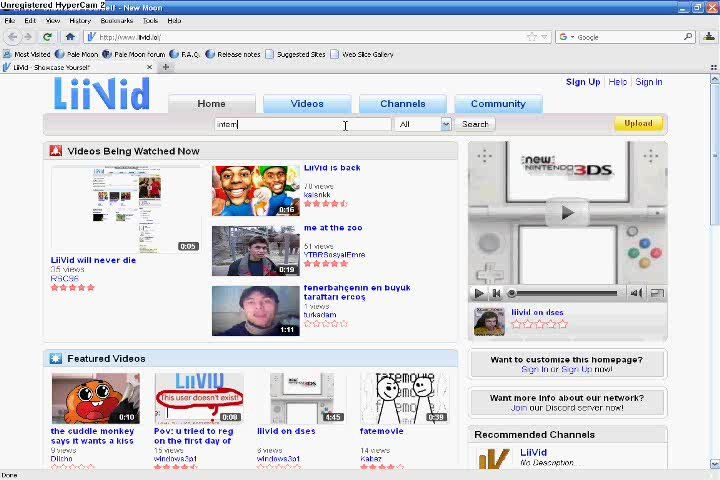Open the Most Visited bookmarks folder
The image size is (720, 480).
[27, 54]
